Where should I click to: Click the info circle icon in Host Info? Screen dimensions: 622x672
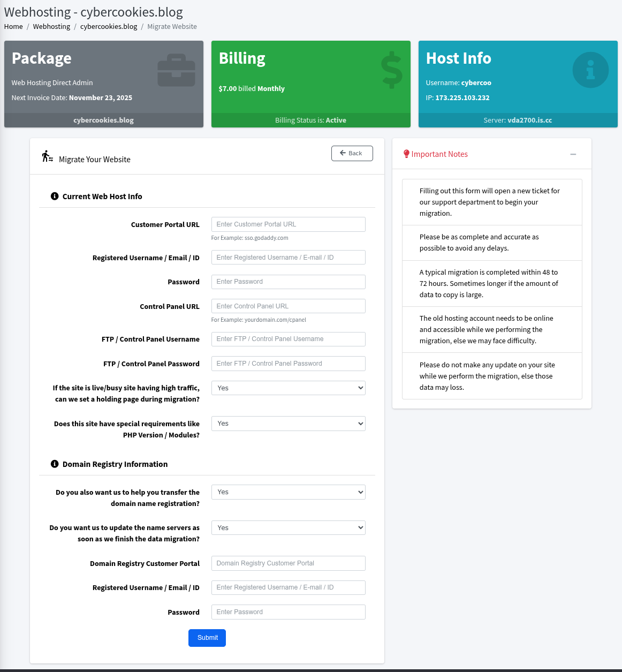590,70
